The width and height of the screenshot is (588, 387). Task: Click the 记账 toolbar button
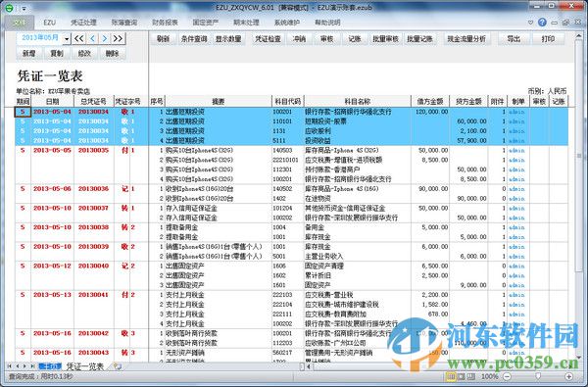click(x=355, y=38)
